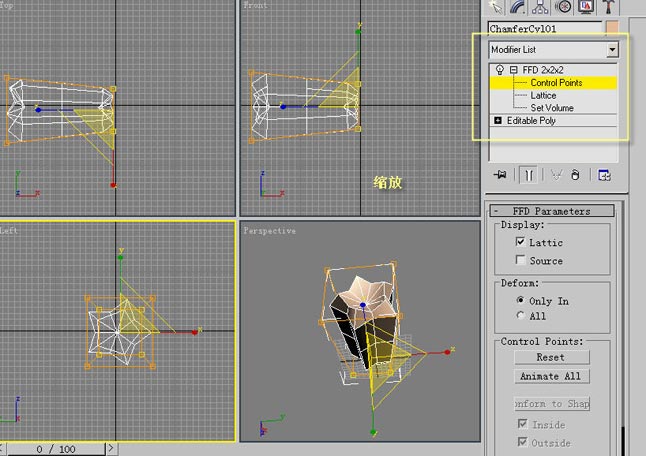
Task: Click the Animate All button
Action: pyautogui.click(x=552, y=376)
